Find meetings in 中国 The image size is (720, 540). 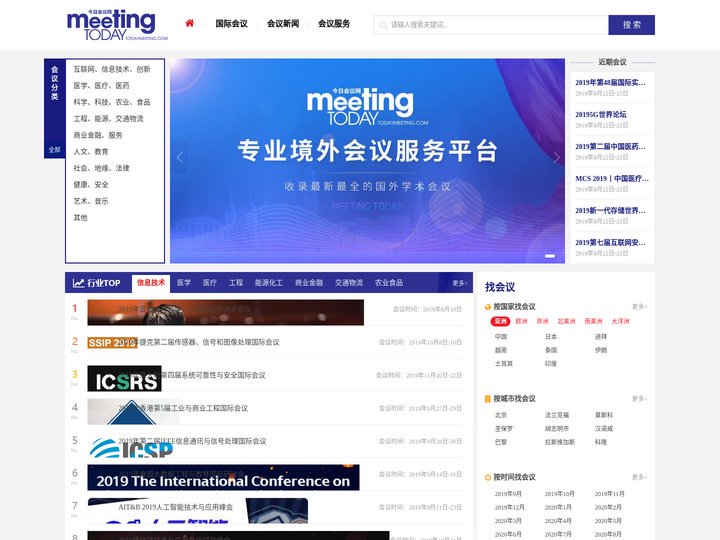point(501,337)
